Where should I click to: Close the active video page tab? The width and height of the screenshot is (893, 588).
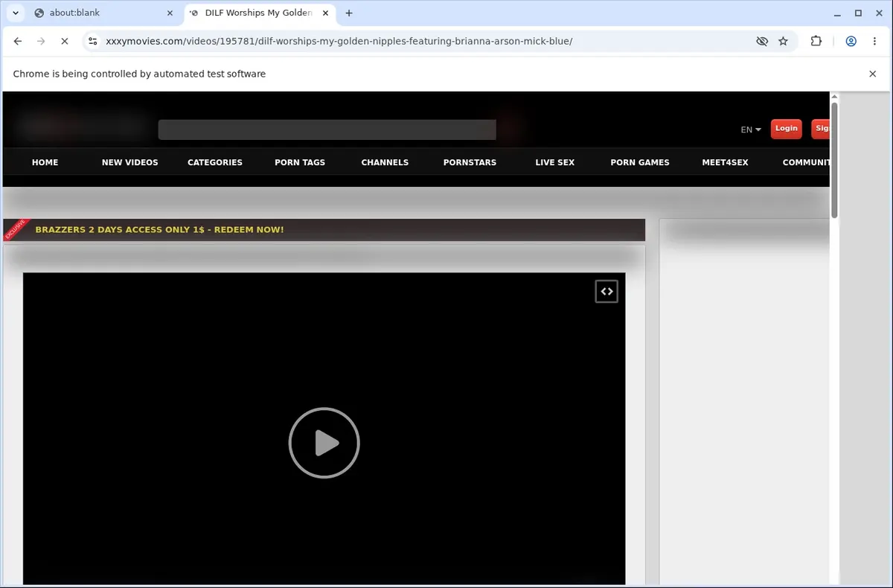click(x=326, y=13)
